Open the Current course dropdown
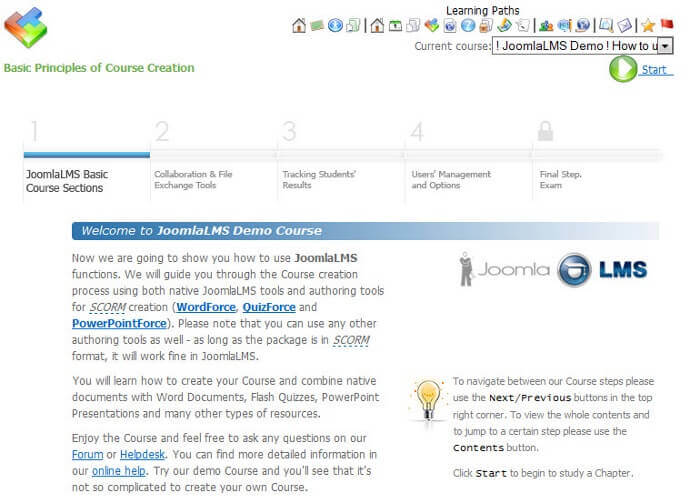The height and width of the screenshot is (503, 700). (582, 46)
